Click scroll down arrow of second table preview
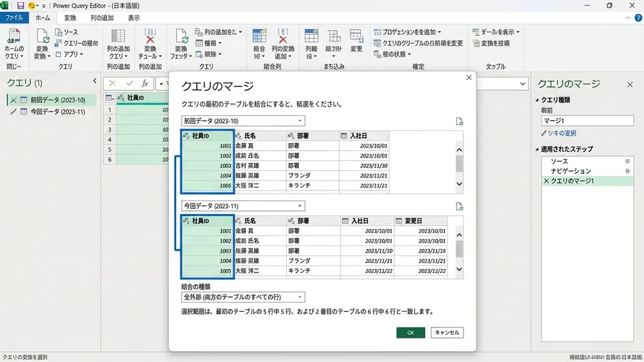This screenshot has height=362, width=644. (459, 270)
